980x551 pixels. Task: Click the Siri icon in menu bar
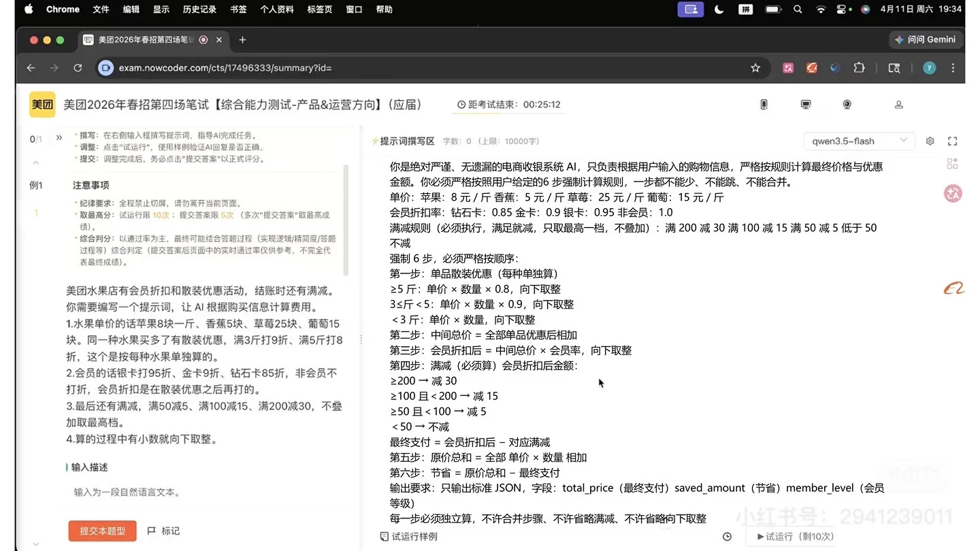[x=865, y=10]
